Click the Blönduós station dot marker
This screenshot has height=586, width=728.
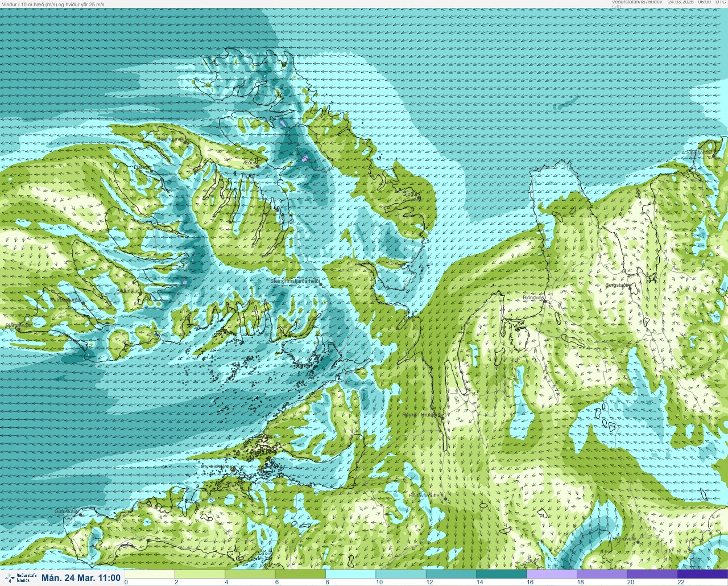click(x=545, y=302)
